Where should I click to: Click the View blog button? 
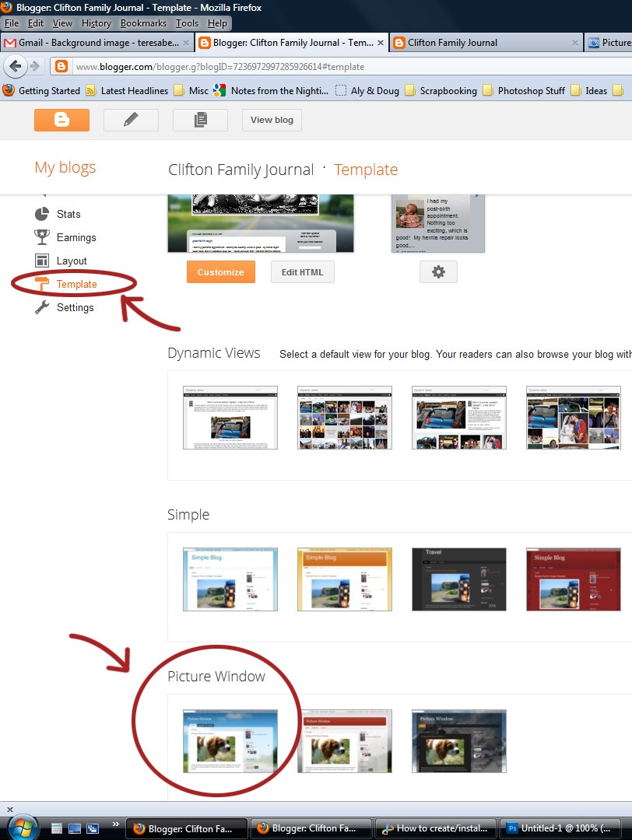pyautogui.click(x=272, y=120)
